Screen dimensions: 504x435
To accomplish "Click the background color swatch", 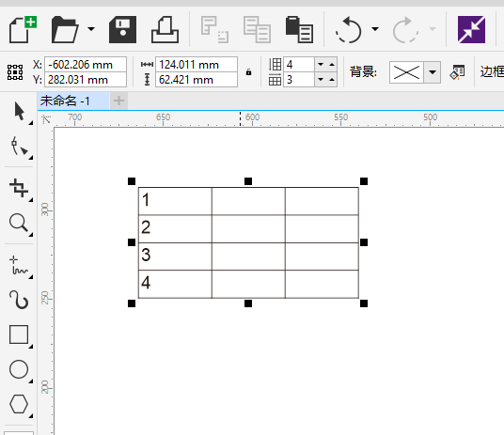I will click(x=406, y=72).
